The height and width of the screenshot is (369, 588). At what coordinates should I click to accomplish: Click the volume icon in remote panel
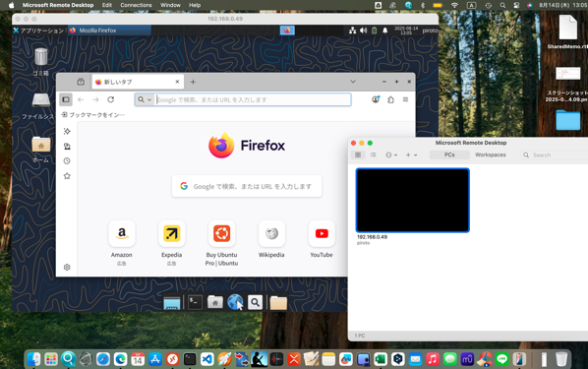click(x=364, y=31)
